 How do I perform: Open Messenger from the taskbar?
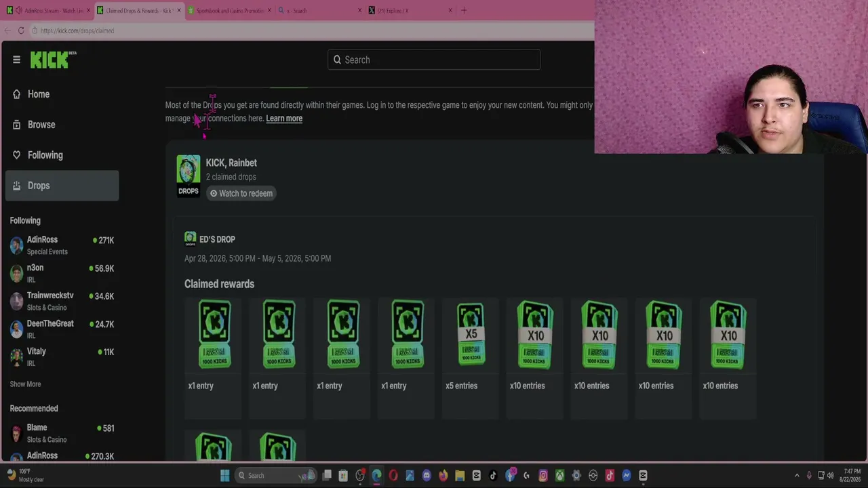pos(626,475)
